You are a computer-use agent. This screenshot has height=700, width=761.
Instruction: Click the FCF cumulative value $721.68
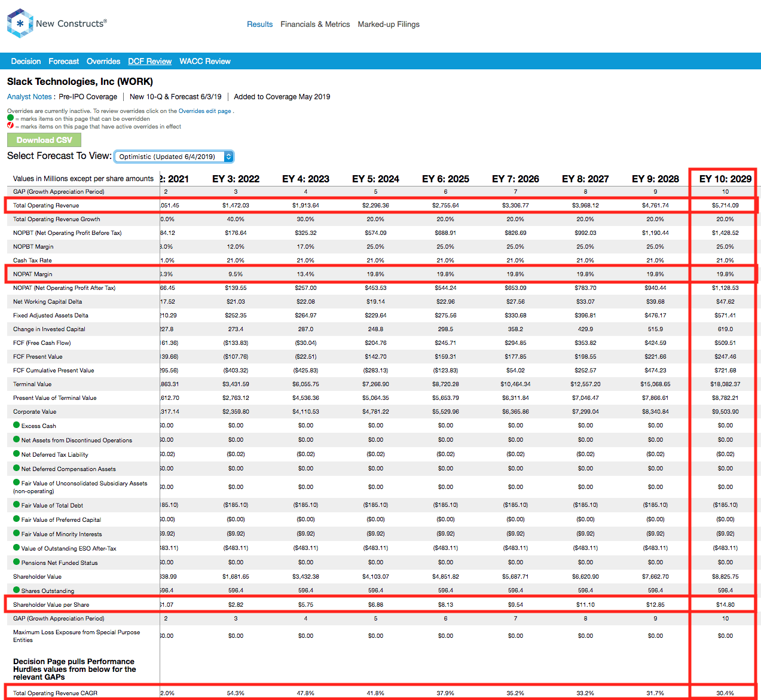tap(725, 371)
